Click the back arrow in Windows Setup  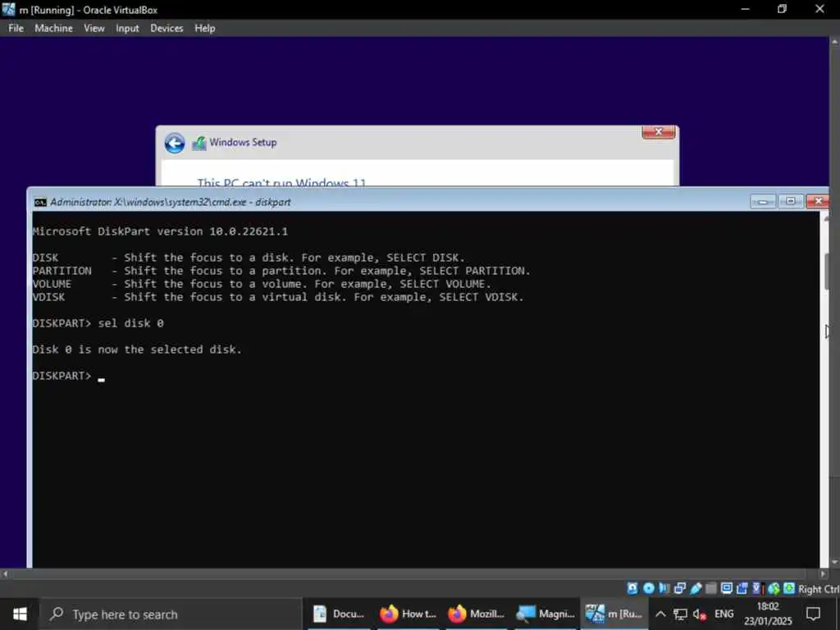(x=175, y=143)
